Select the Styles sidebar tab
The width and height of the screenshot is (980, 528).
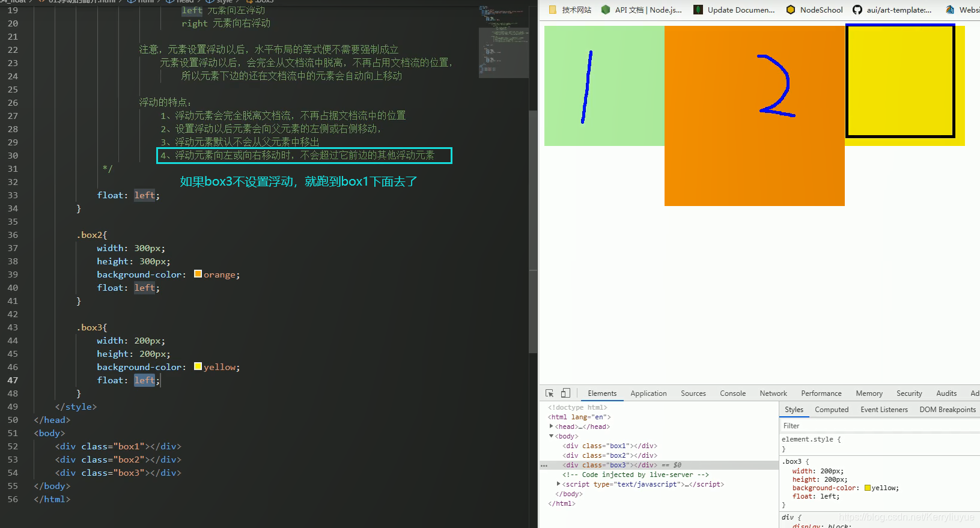click(794, 410)
